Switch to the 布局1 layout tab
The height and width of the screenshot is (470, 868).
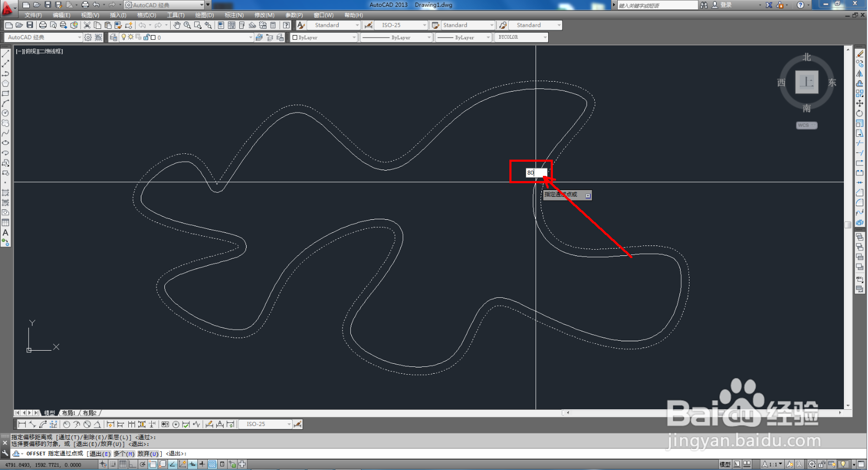[x=69, y=413]
